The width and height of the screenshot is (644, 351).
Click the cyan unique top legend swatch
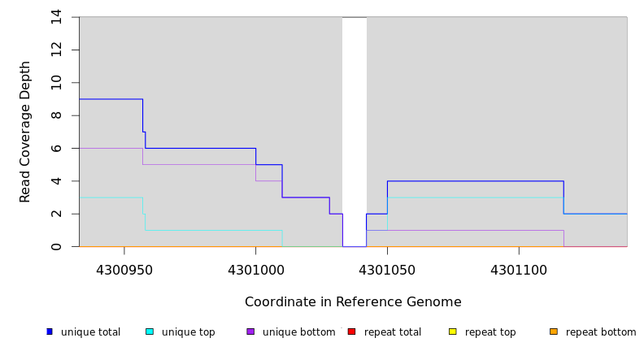150,331
